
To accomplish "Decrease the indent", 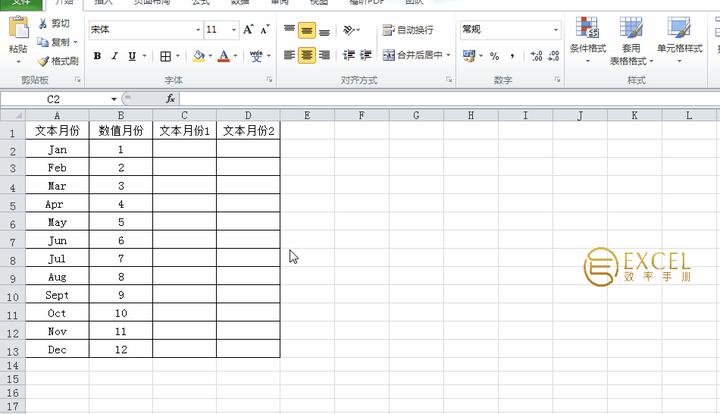I will [x=349, y=56].
